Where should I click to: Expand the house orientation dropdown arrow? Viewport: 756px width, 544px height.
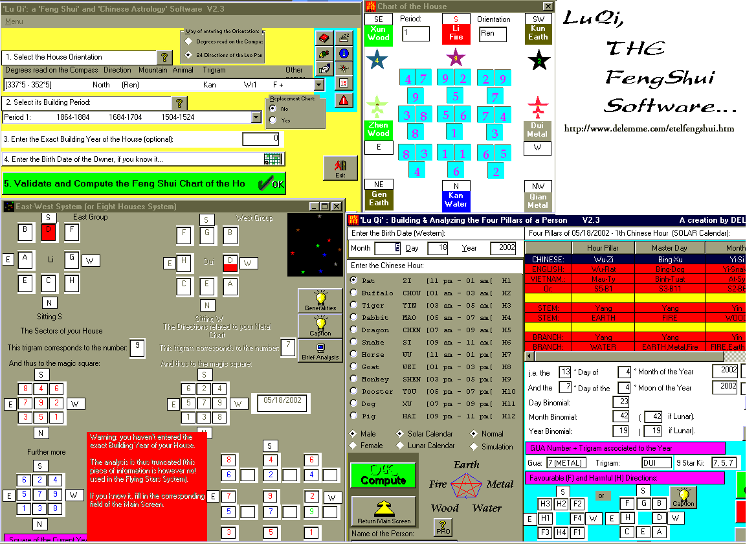(x=318, y=85)
